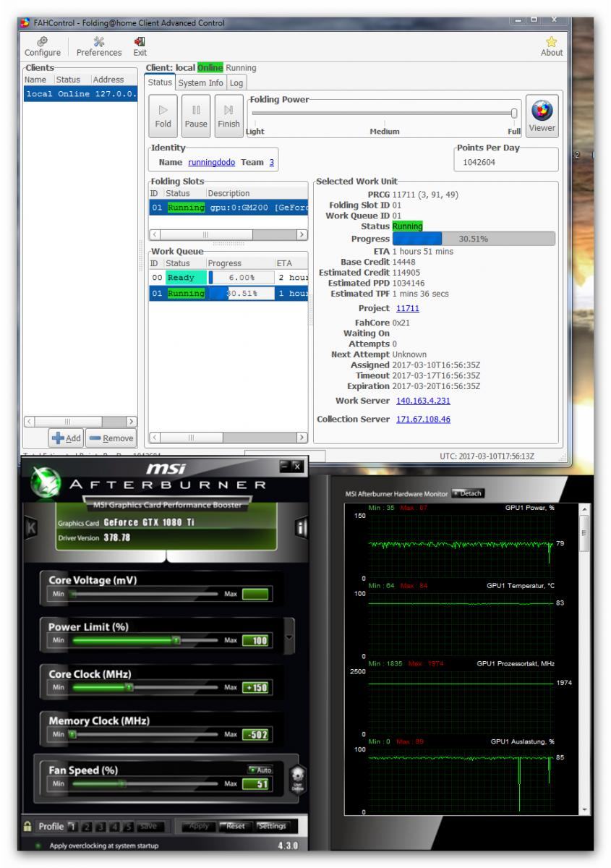Open the Log tab
This screenshot has height=868, width=611.
point(237,83)
